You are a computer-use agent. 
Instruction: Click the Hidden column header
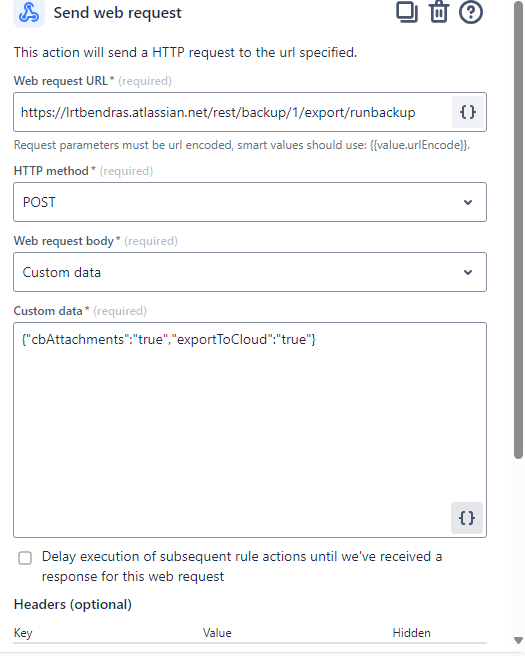411,633
